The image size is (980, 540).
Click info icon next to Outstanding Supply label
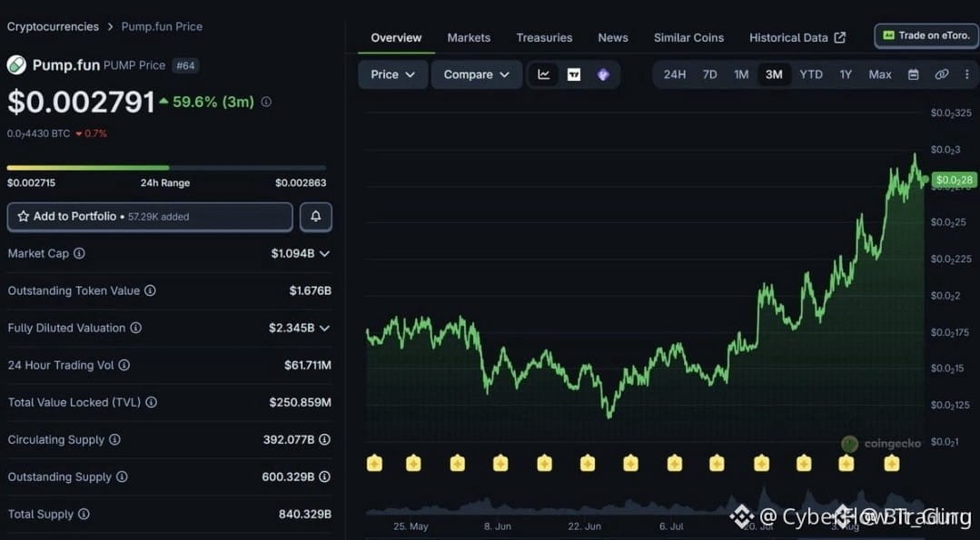point(122,477)
